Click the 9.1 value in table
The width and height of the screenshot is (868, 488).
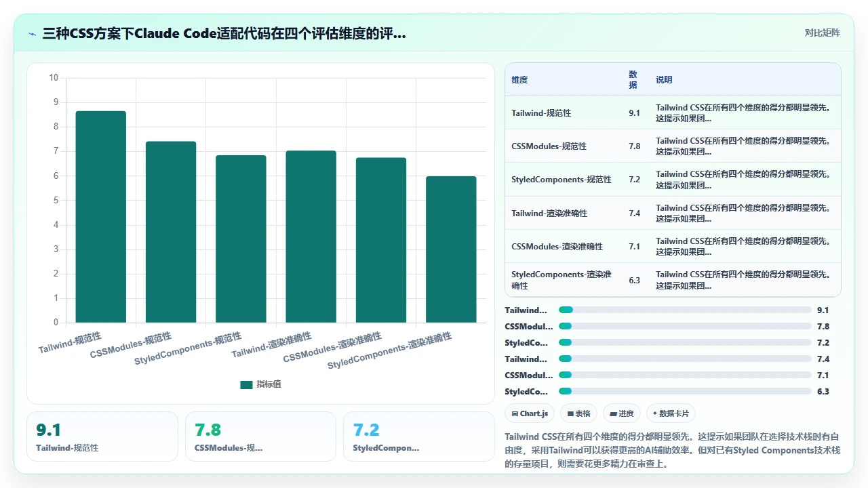(634, 113)
